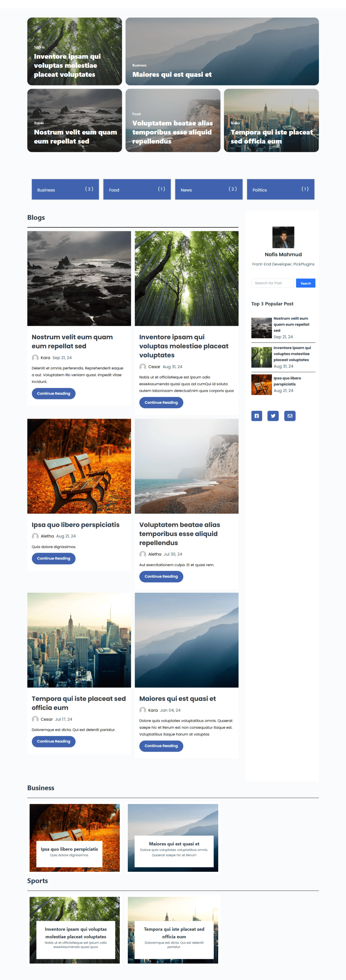The width and height of the screenshot is (346, 980).
Task: Click the Search button in sidebar
Action: tap(306, 283)
